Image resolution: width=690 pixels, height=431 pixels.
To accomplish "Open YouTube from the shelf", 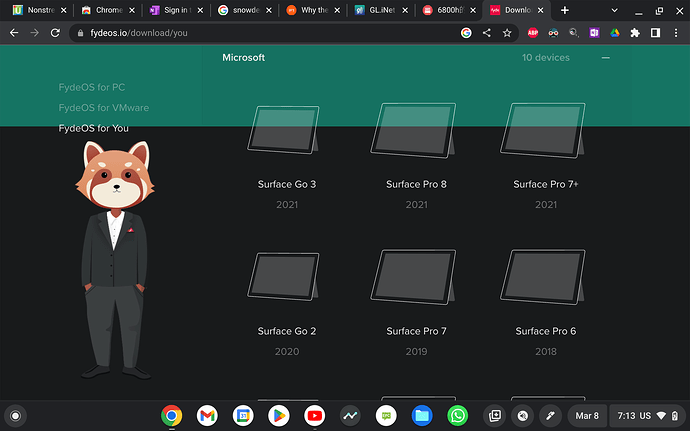I will (315, 416).
